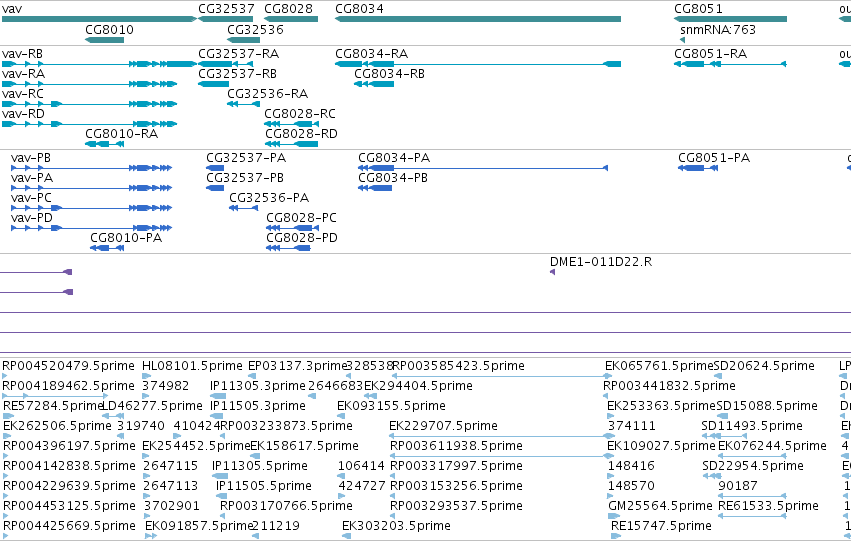This screenshot has width=851, height=541.
Task: Select the vav gene bar
Action: coord(99,19)
